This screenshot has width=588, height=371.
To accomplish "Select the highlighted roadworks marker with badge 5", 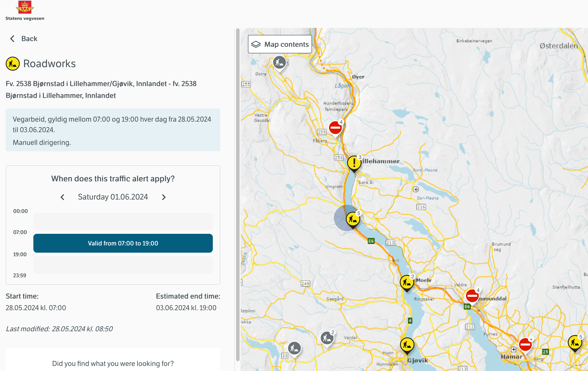I will 353,219.
